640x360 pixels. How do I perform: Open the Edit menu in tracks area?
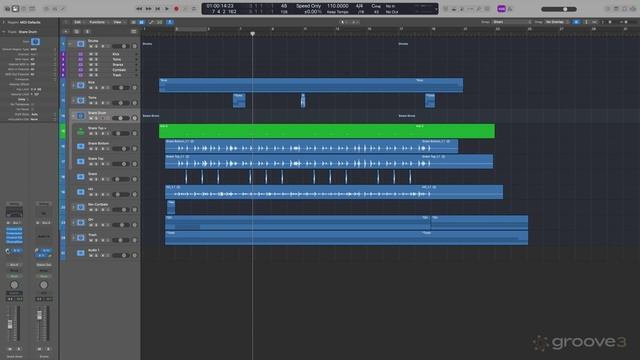(x=78, y=22)
